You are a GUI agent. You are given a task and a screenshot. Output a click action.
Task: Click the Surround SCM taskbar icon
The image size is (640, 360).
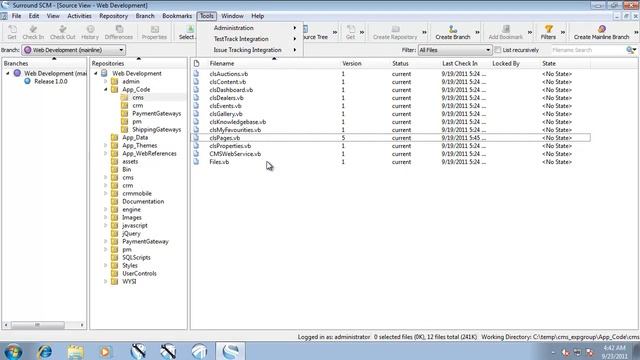tap(231, 351)
